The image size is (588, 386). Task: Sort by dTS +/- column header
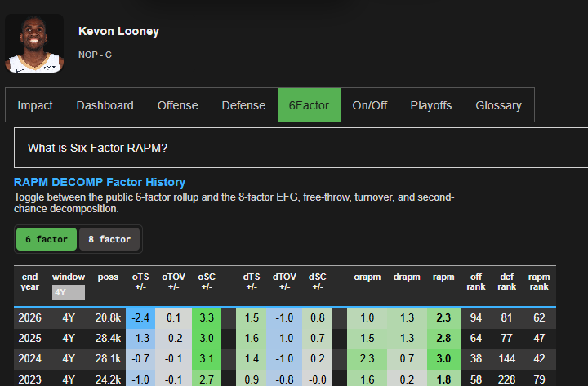252,282
